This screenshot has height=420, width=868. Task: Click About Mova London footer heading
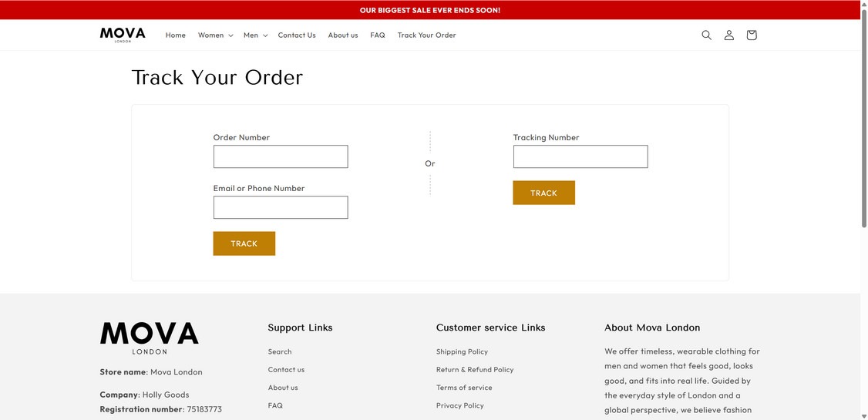point(652,328)
